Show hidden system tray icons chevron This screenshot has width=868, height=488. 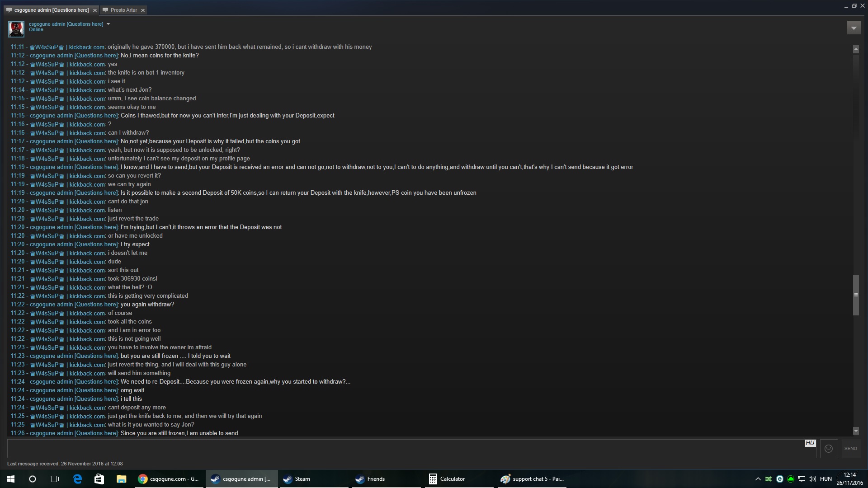[x=758, y=479]
